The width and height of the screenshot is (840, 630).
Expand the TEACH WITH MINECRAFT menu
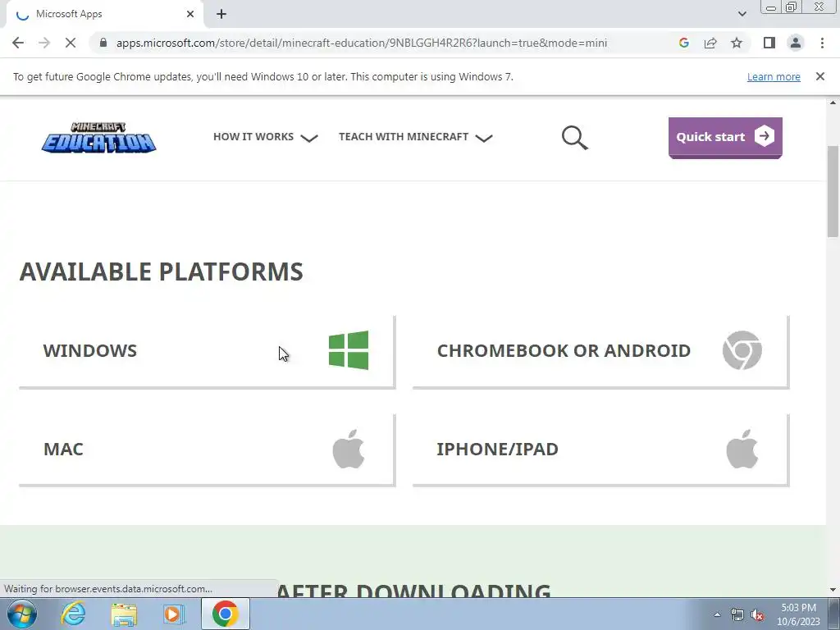click(x=416, y=137)
